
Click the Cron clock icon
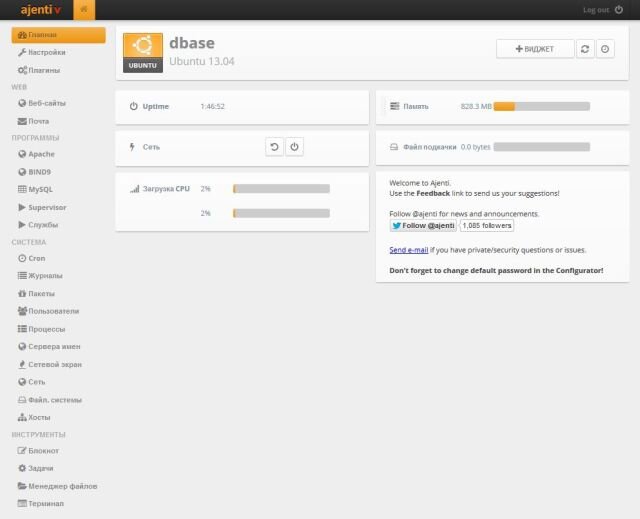(x=22, y=258)
